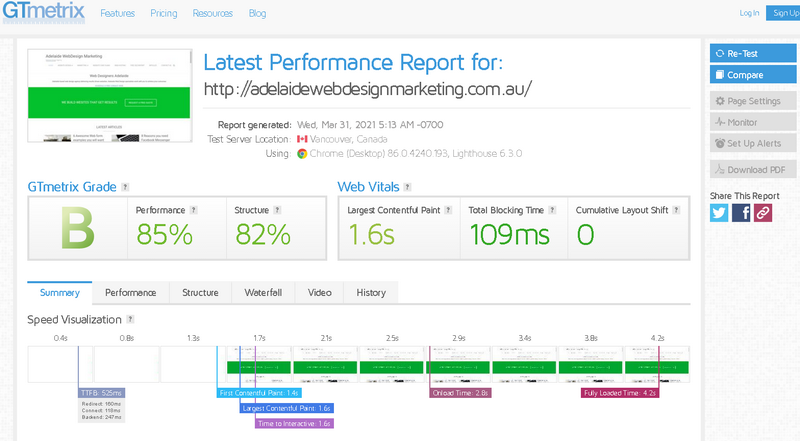The height and width of the screenshot is (441, 800).
Task: Click the 2.1s filmstrip frame
Action: 325,364
